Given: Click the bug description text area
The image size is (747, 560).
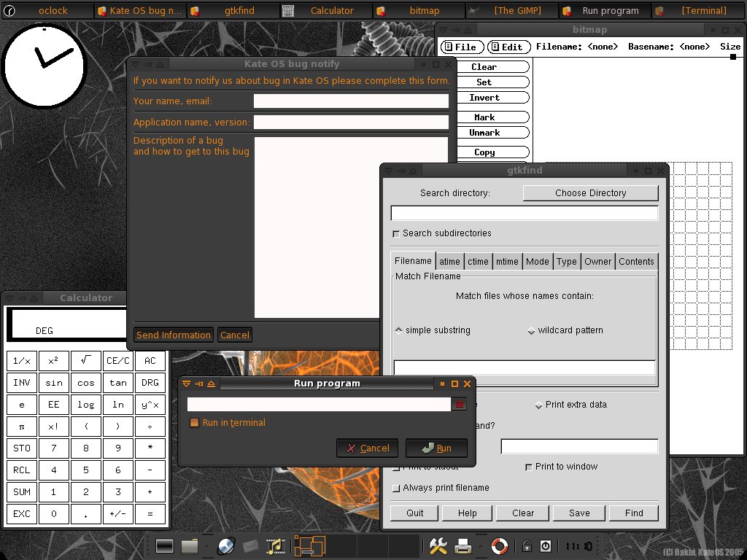Looking at the screenshot, I should [x=351, y=227].
